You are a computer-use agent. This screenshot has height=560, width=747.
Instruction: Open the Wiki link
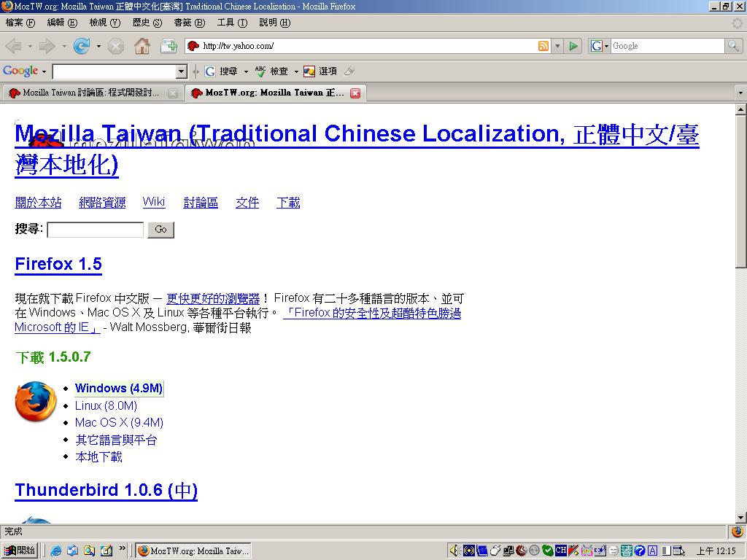click(154, 202)
